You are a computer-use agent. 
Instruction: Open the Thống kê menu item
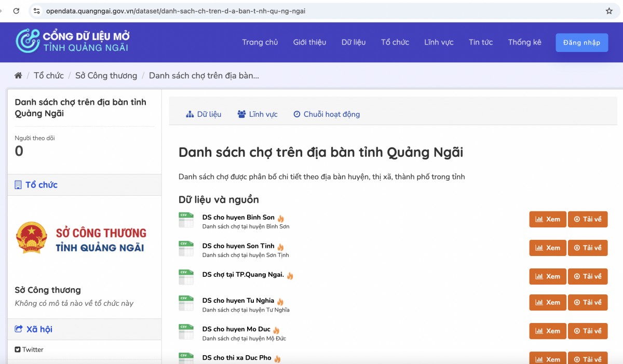524,42
